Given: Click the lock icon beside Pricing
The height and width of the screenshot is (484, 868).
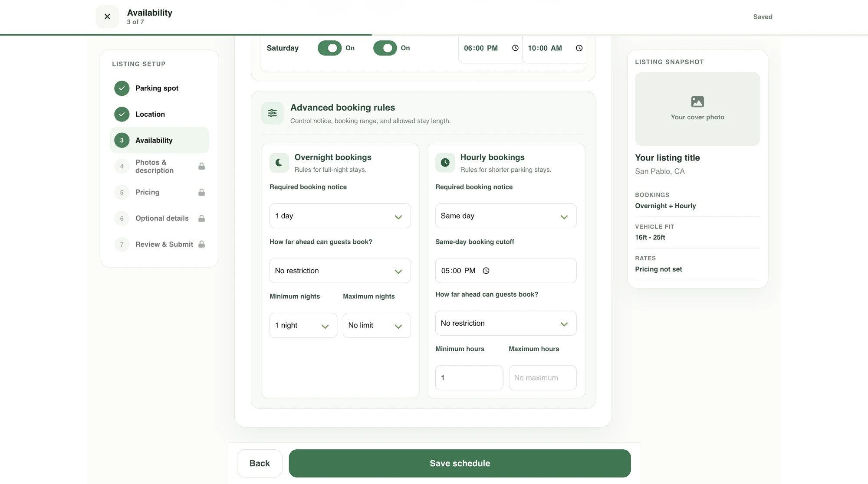Looking at the screenshot, I should pos(201,192).
